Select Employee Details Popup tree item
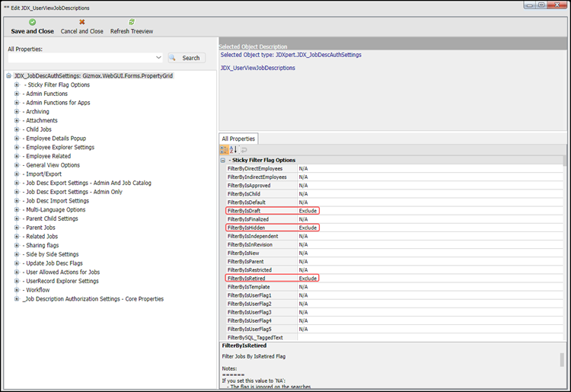571x392 pixels. click(x=56, y=139)
